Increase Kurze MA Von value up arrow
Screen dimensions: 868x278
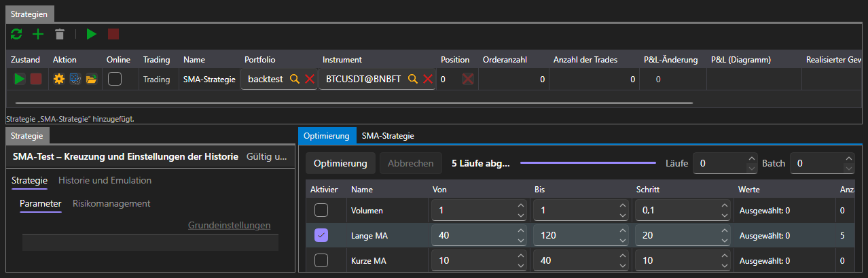(x=520, y=256)
